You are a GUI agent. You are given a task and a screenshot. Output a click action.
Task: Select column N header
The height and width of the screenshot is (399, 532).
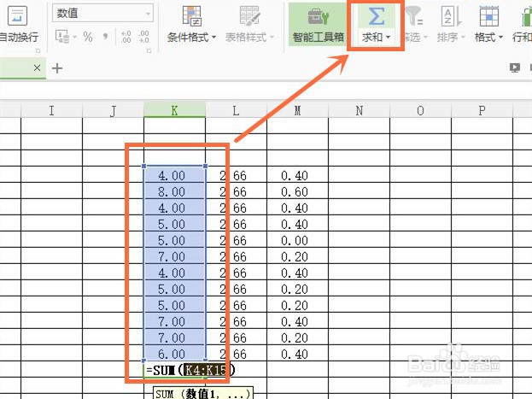359,110
